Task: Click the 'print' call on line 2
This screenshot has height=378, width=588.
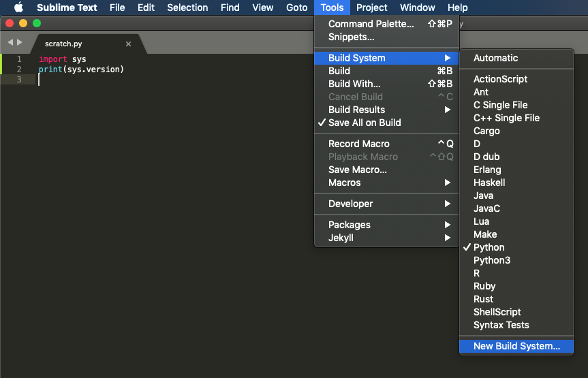Action: point(50,69)
